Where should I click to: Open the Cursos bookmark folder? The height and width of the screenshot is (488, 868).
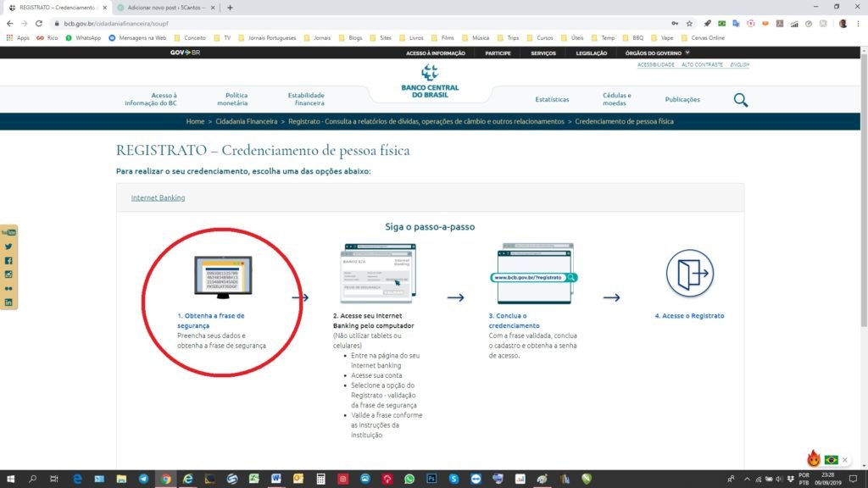tap(540, 37)
